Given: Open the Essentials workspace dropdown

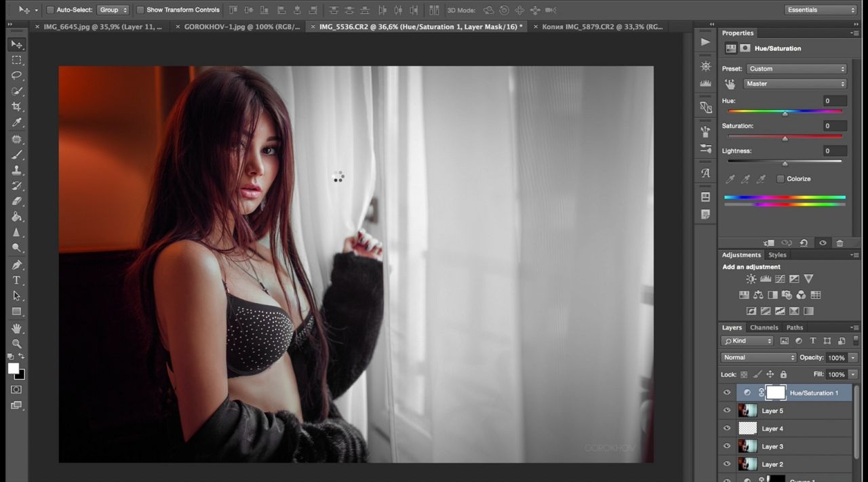Looking at the screenshot, I should [x=821, y=10].
